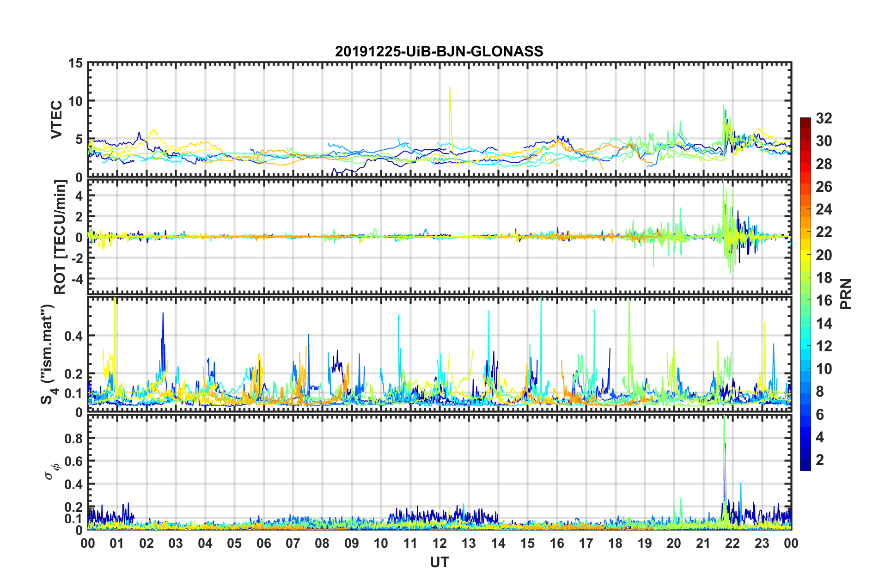The width and height of the screenshot is (879, 588).
Task: Click the S4 ("ism.mat") y-axis label
Action: (48, 355)
